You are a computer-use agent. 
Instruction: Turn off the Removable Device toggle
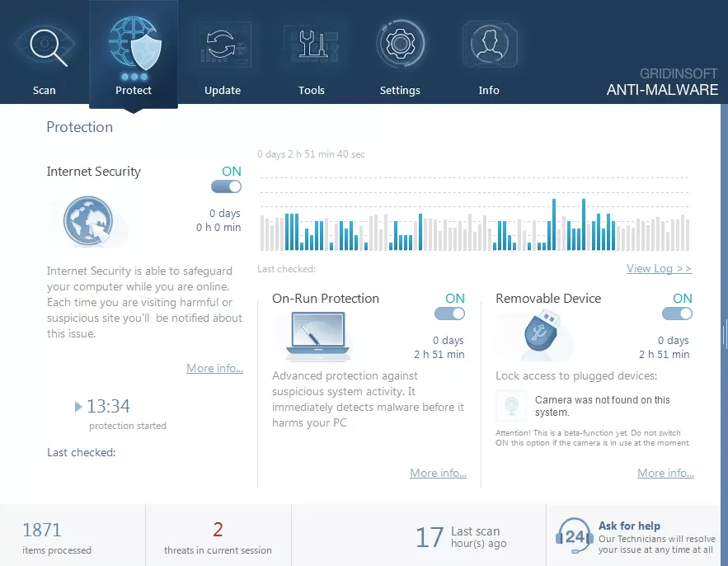(x=676, y=314)
